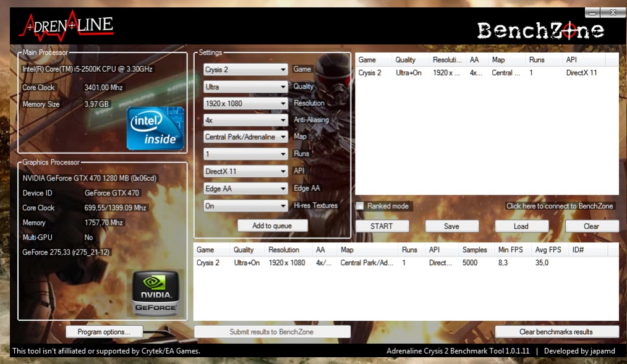Image resolution: width=627 pixels, height=364 pixels.
Task: Open the Edge AA dropdown
Action: (x=245, y=188)
